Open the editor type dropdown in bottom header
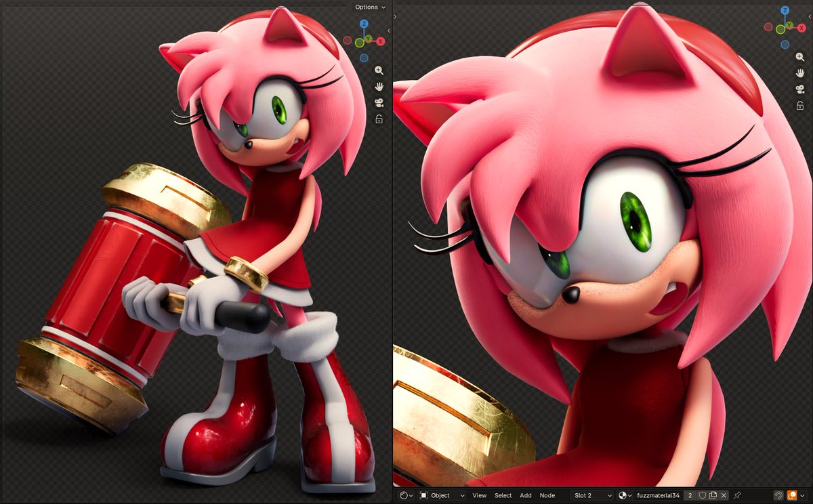This screenshot has height=504, width=813. point(406,495)
